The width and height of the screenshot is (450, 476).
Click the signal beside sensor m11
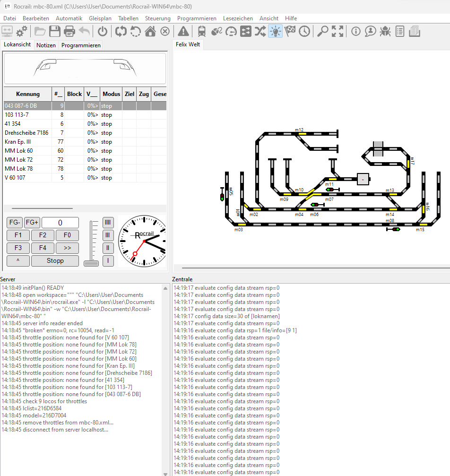(x=332, y=190)
